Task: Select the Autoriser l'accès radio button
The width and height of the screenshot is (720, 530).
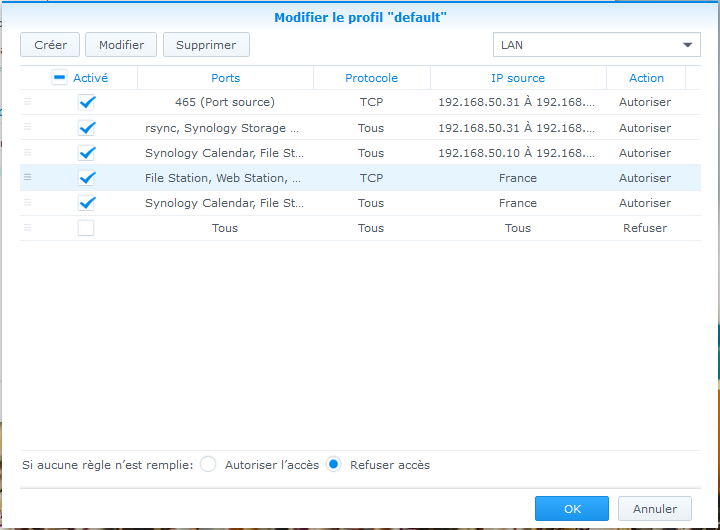Action: point(208,464)
